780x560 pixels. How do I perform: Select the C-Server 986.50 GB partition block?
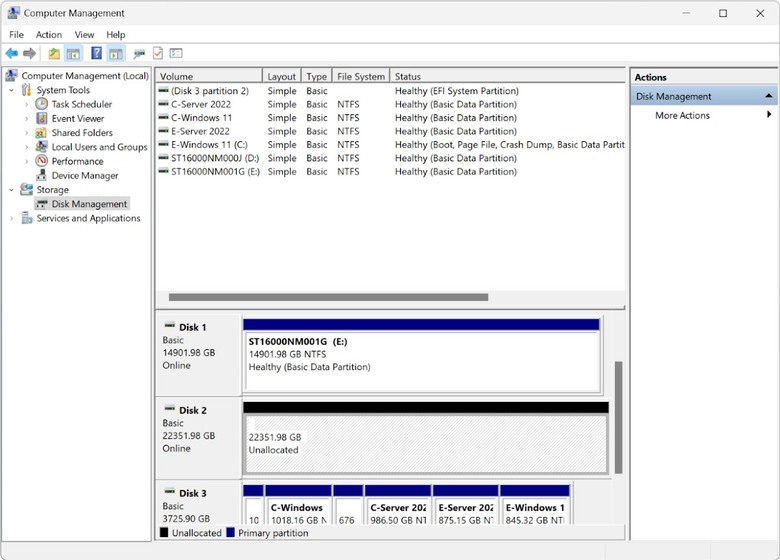(x=397, y=505)
